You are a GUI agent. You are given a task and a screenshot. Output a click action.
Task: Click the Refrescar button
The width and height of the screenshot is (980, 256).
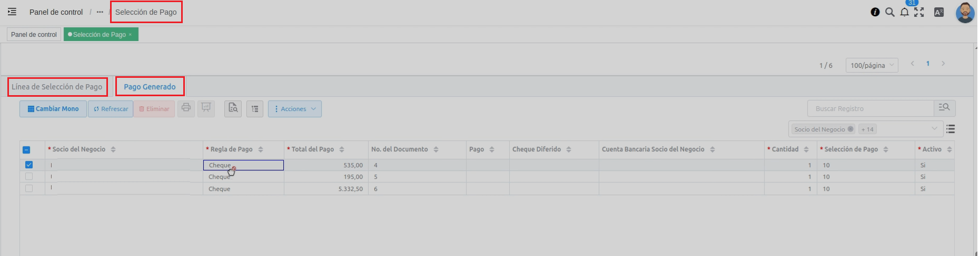pos(111,109)
